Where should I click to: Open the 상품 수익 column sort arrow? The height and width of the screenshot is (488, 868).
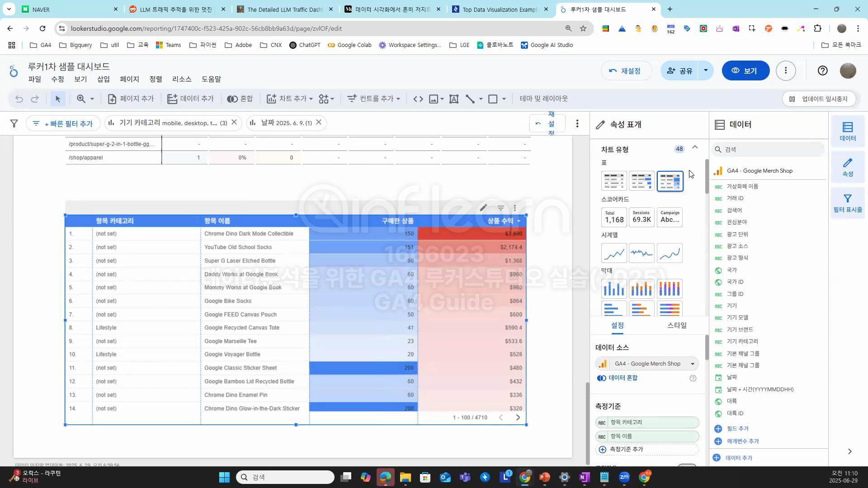pyautogui.click(x=519, y=221)
